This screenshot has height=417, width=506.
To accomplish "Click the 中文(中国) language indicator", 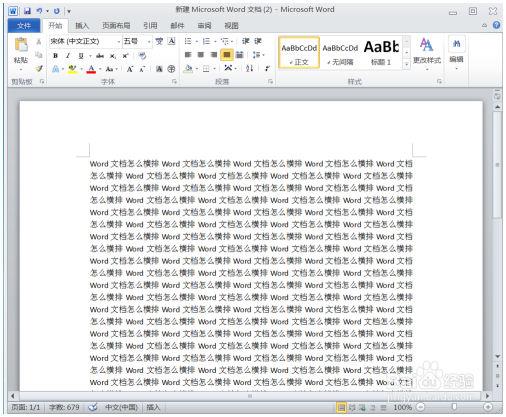I will [x=121, y=407].
